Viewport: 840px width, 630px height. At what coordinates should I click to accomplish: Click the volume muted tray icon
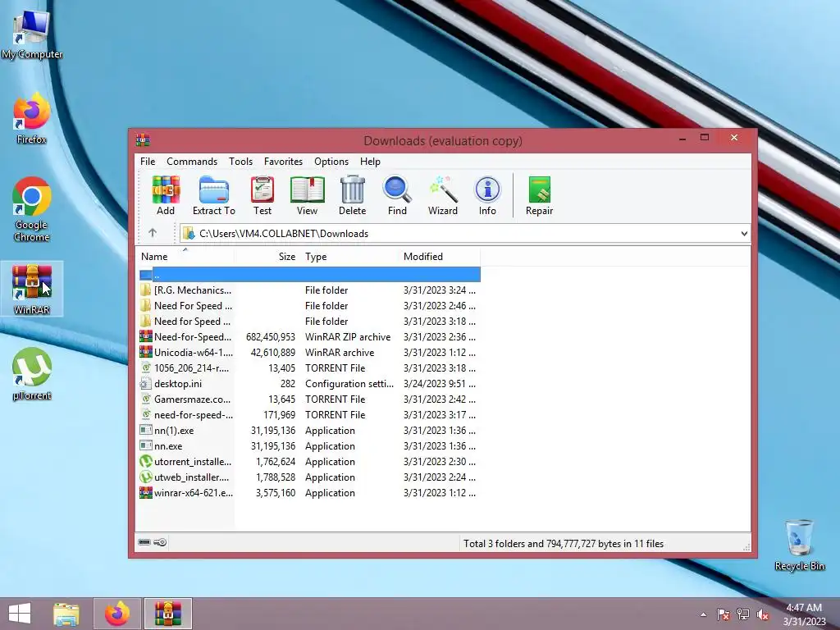[x=762, y=614]
